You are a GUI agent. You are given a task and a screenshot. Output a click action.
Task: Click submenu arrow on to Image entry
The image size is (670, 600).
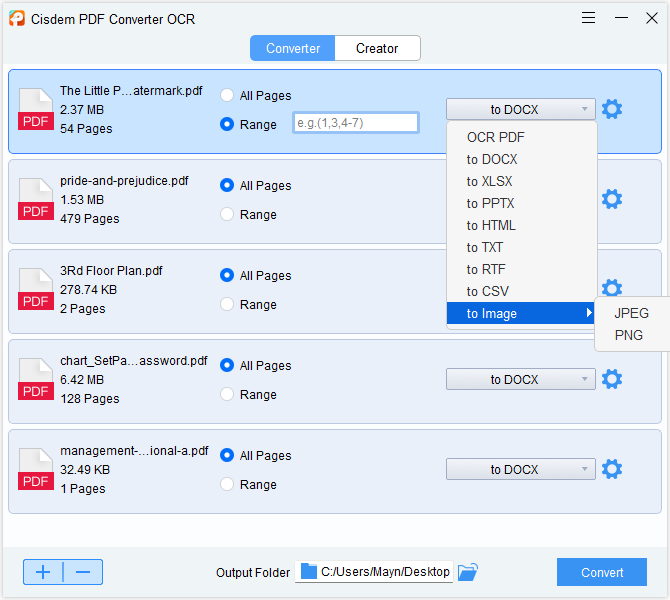click(x=589, y=313)
